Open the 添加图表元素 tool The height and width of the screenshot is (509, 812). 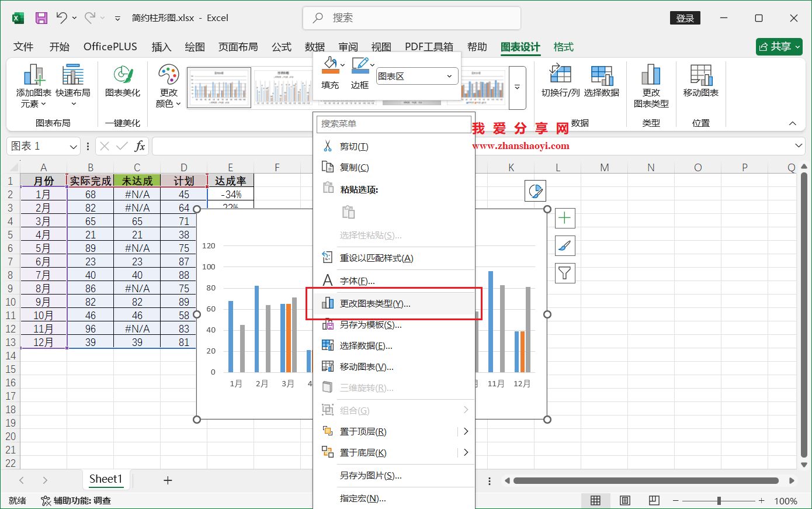click(x=32, y=85)
